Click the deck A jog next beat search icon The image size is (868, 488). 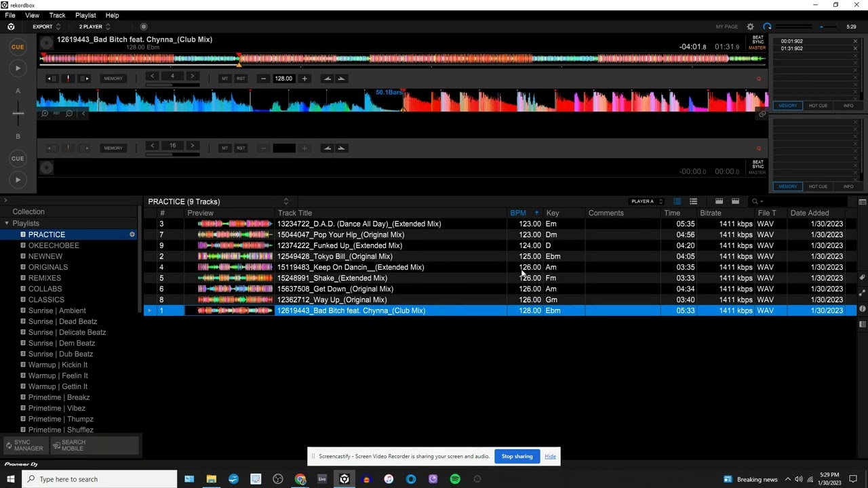click(84, 79)
